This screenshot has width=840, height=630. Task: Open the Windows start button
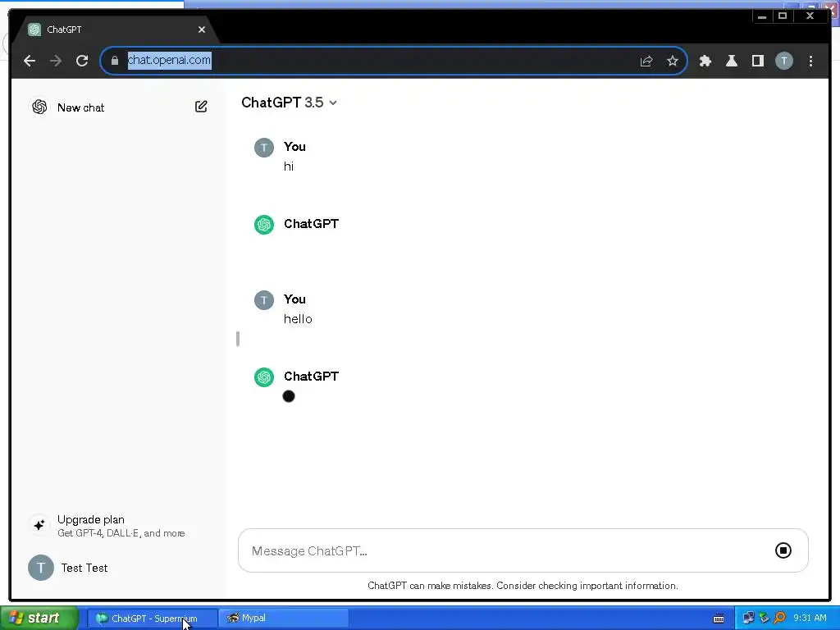[39, 619]
